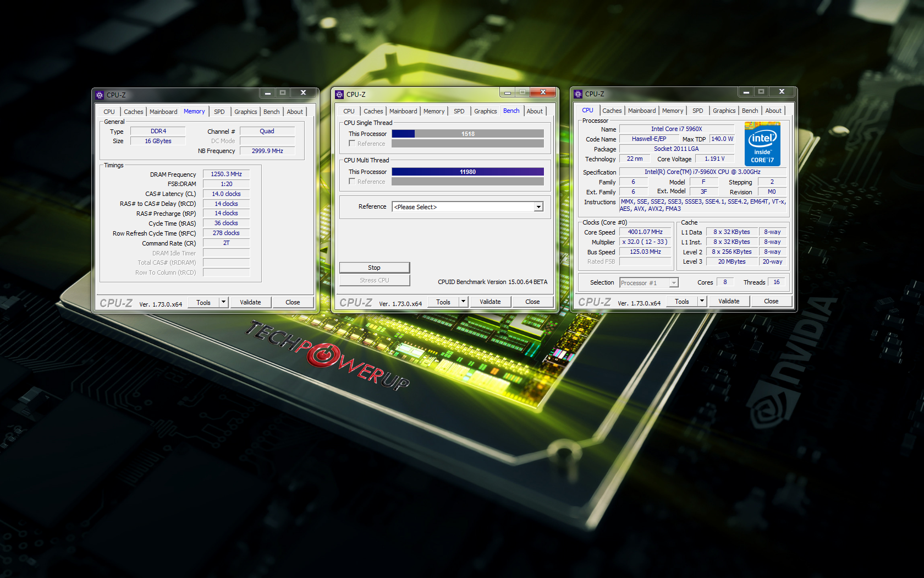Click Validate in Bench window
This screenshot has width=924, height=578.
pos(490,302)
